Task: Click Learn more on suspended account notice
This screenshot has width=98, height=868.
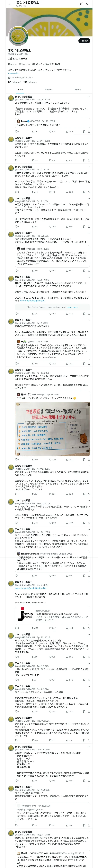Action: [x=72, y=307]
